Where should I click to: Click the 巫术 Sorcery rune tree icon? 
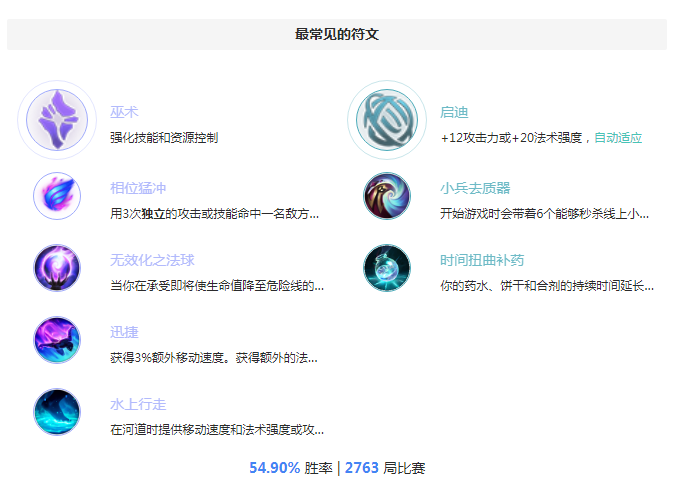tap(57, 120)
